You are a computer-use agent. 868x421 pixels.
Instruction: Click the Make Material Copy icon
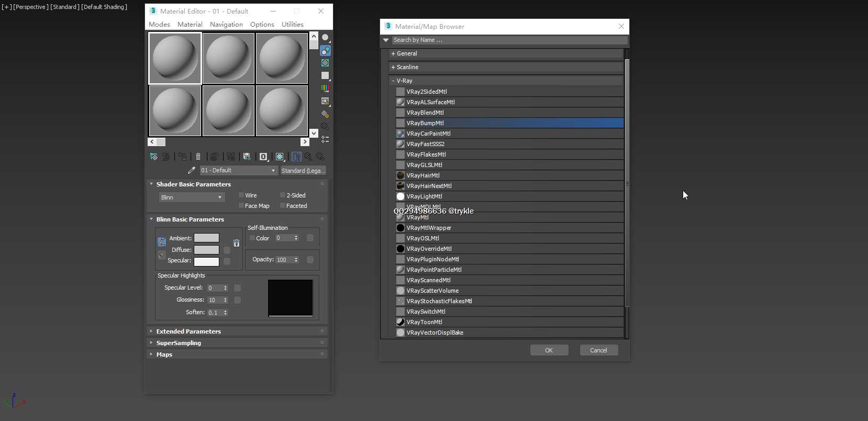pyautogui.click(x=215, y=157)
